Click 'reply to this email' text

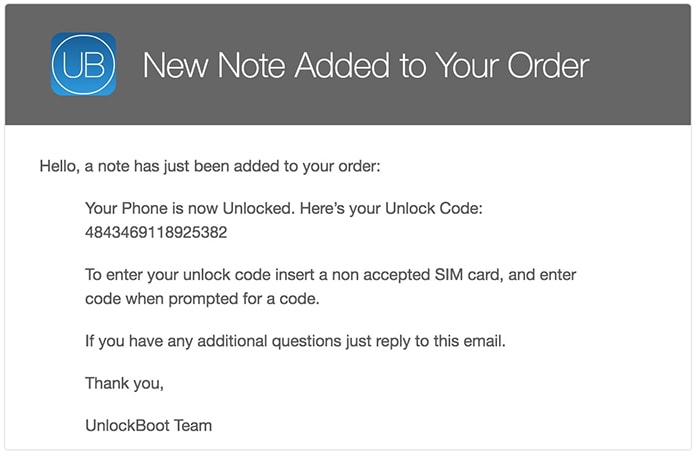pyautogui.click(x=440, y=341)
